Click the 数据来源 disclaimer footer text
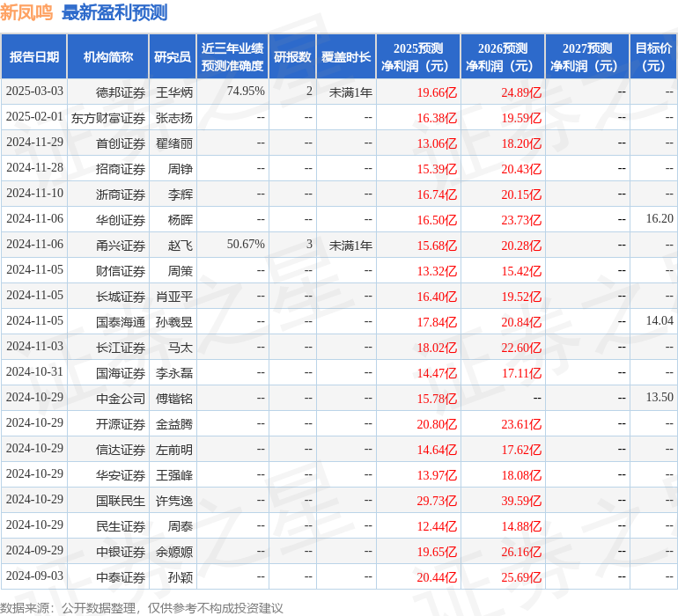The image size is (678, 616). pyautogui.click(x=142, y=608)
